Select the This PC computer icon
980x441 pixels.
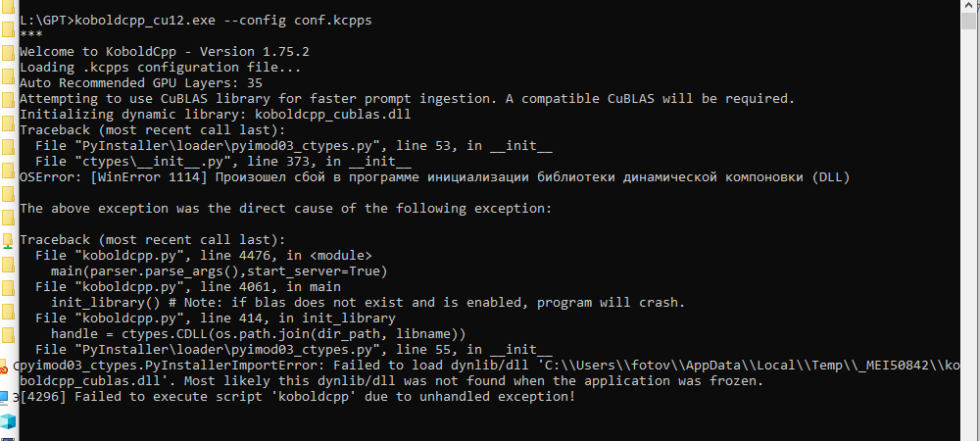point(5,397)
